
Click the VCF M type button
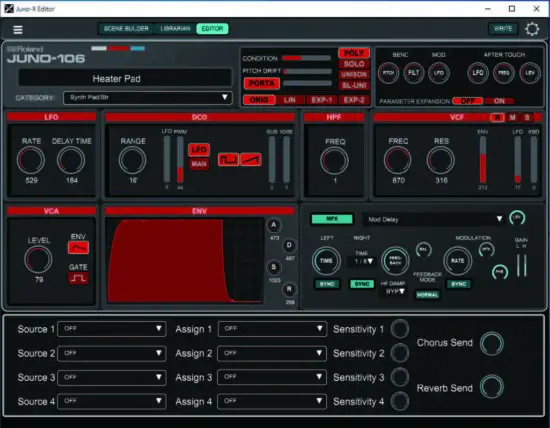coord(512,117)
